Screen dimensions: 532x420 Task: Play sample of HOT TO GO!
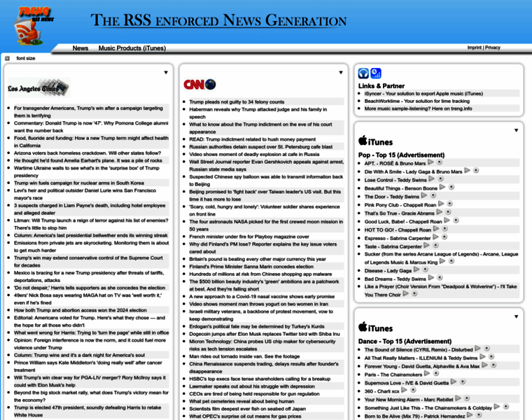tap(436, 229)
